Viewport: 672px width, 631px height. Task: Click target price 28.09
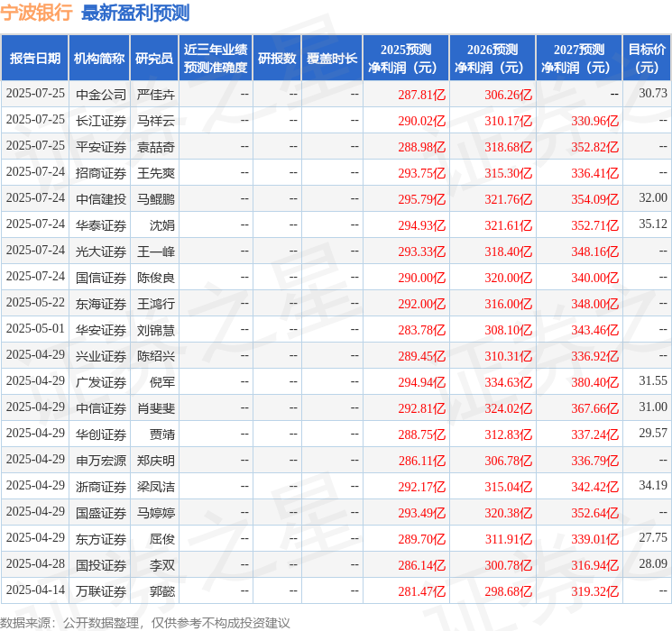click(653, 563)
